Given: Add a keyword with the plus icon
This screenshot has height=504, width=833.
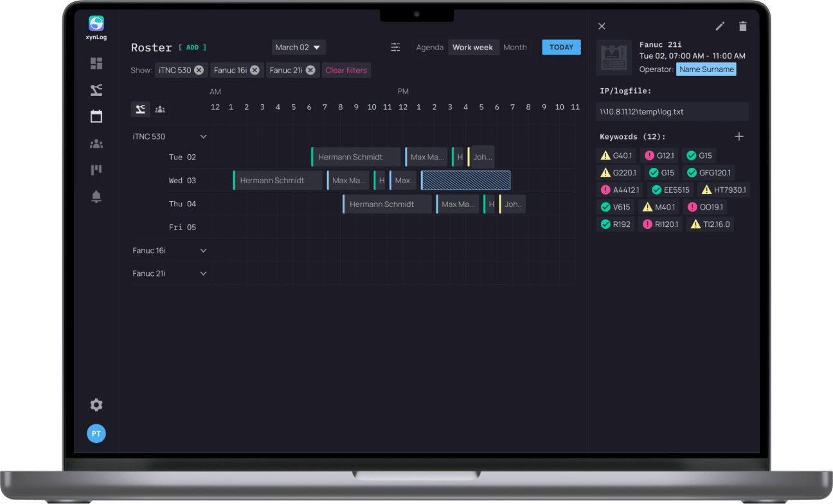Looking at the screenshot, I should click(x=739, y=136).
